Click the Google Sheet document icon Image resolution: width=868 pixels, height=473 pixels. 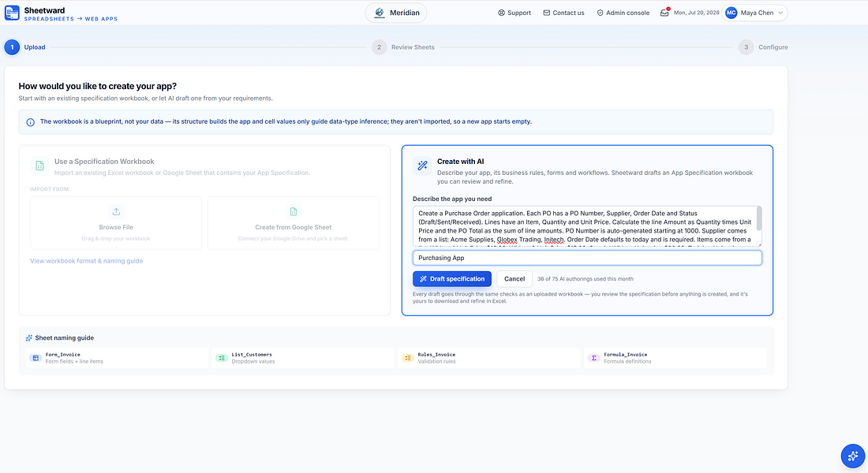(294, 211)
